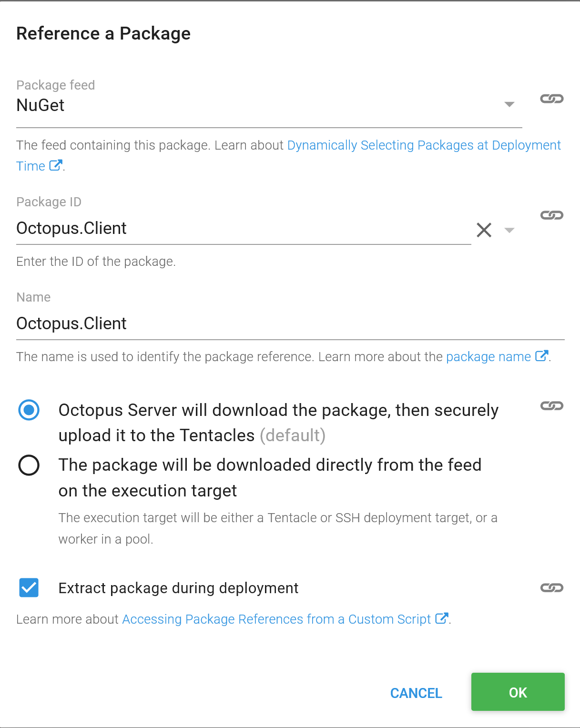Click inside the Name field showing Octopus.Client
This screenshot has width=580, height=728.
click(x=191, y=323)
